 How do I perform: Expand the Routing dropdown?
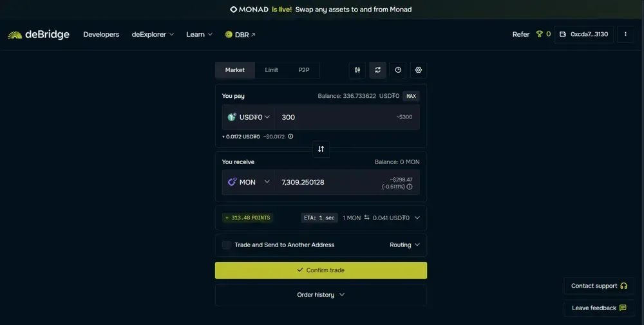click(x=404, y=245)
